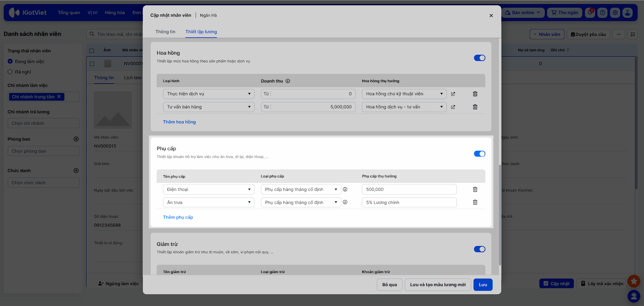Click info icon next to Doanh thu
This screenshot has height=306, width=644.
288,81
